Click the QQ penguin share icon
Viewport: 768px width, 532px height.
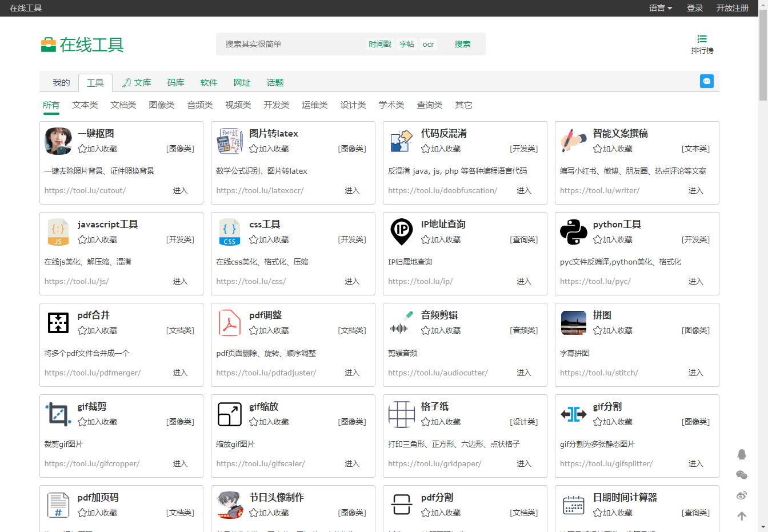(742, 454)
